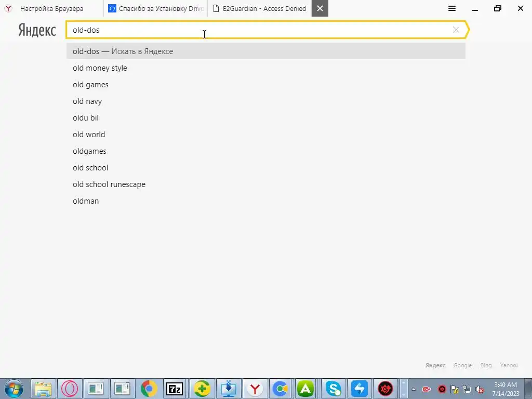Click the Яндекс logo
This screenshot has width=532, height=399.
(37, 30)
